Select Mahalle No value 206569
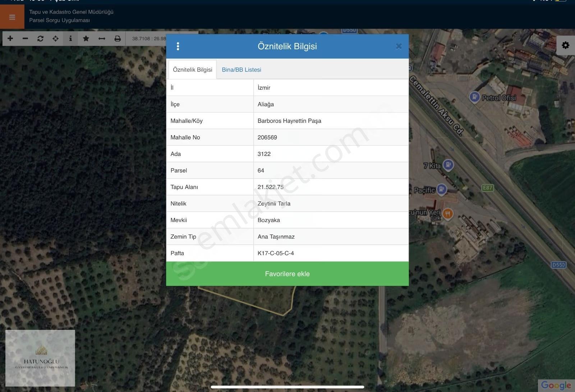The height and width of the screenshot is (392, 575). (x=331, y=137)
